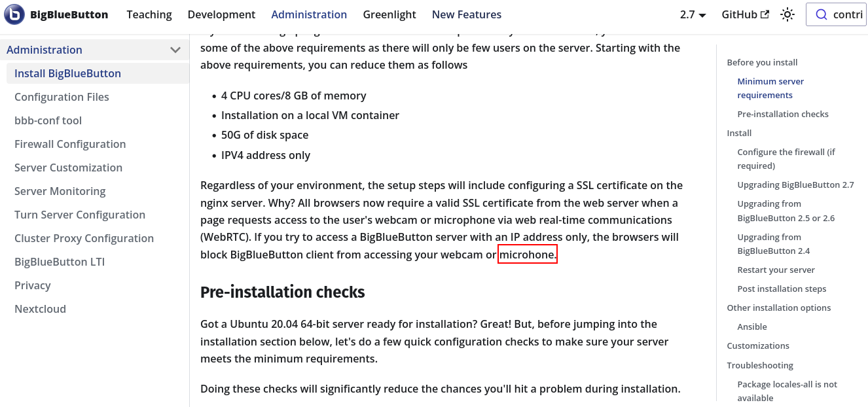Select the Ansible installation option link
Viewport: 868px width, 407px height.
click(751, 327)
